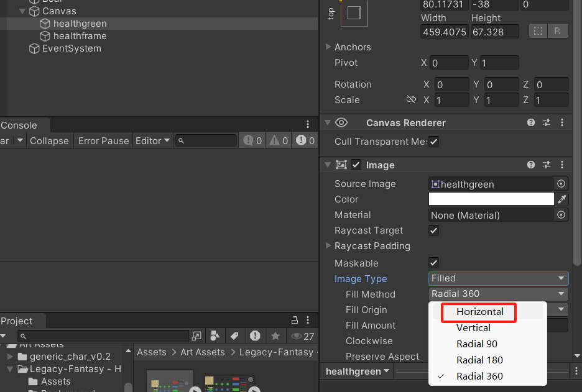Switch to Console tab
The width and height of the screenshot is (582, 392).
tap(19, 125)
